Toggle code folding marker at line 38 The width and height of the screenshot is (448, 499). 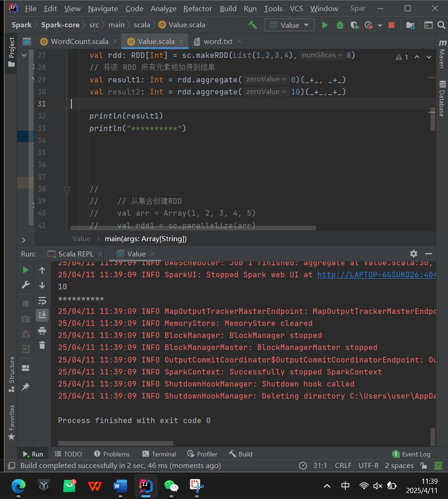pos(67,190)
